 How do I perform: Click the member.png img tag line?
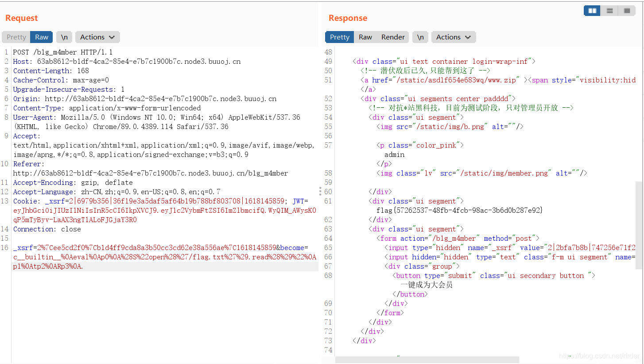pos(482,173)
